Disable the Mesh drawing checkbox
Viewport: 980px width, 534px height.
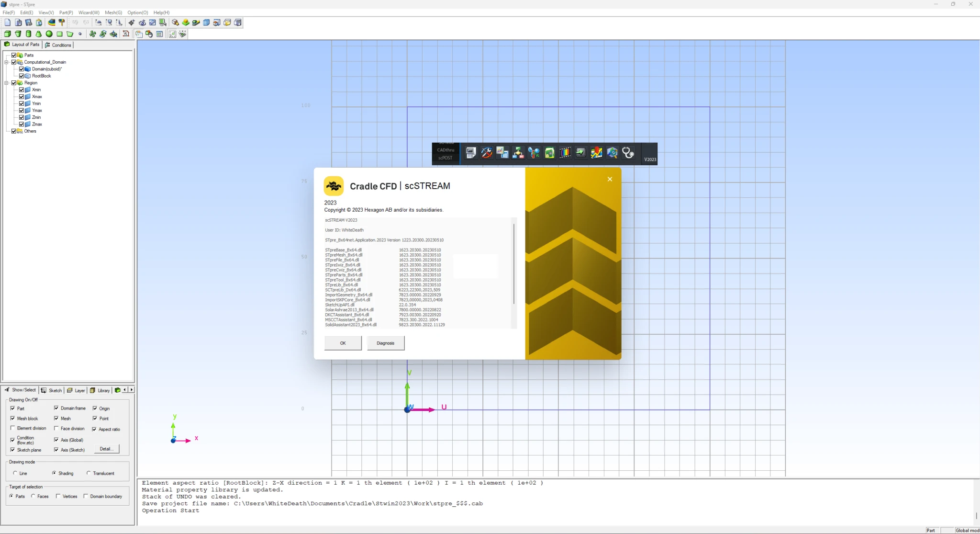[56, 418]
